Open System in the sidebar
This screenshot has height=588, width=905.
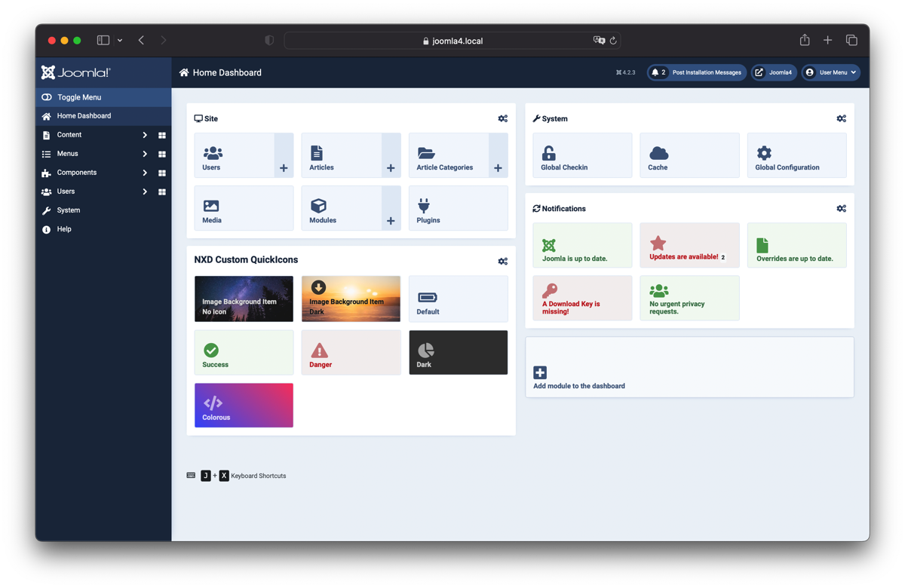pos(103,210)
